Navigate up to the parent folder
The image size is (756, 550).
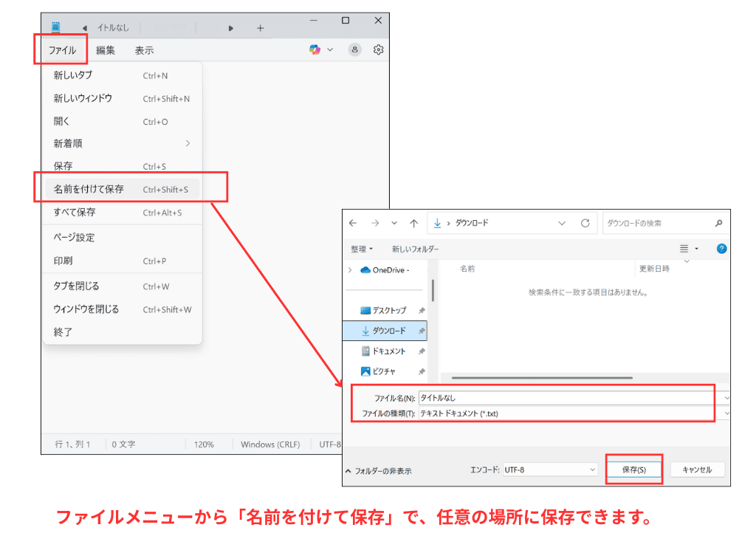[x=413, y=223]
